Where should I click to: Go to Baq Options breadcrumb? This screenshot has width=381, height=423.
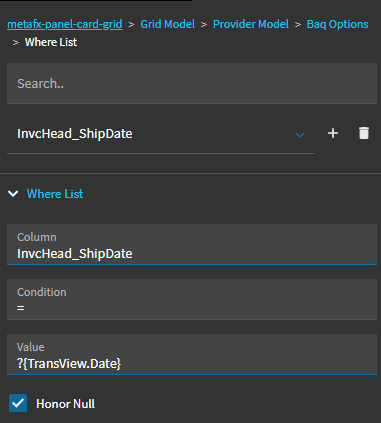point(337,24)
